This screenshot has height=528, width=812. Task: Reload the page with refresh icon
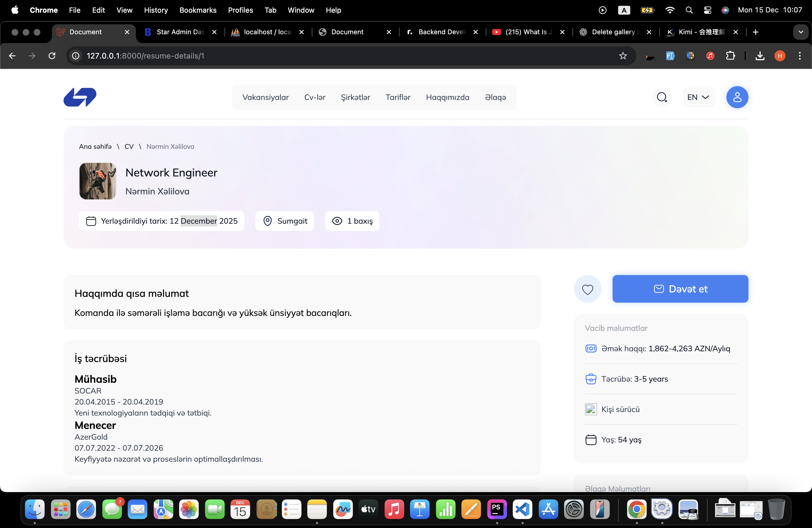tap(52, 56)
